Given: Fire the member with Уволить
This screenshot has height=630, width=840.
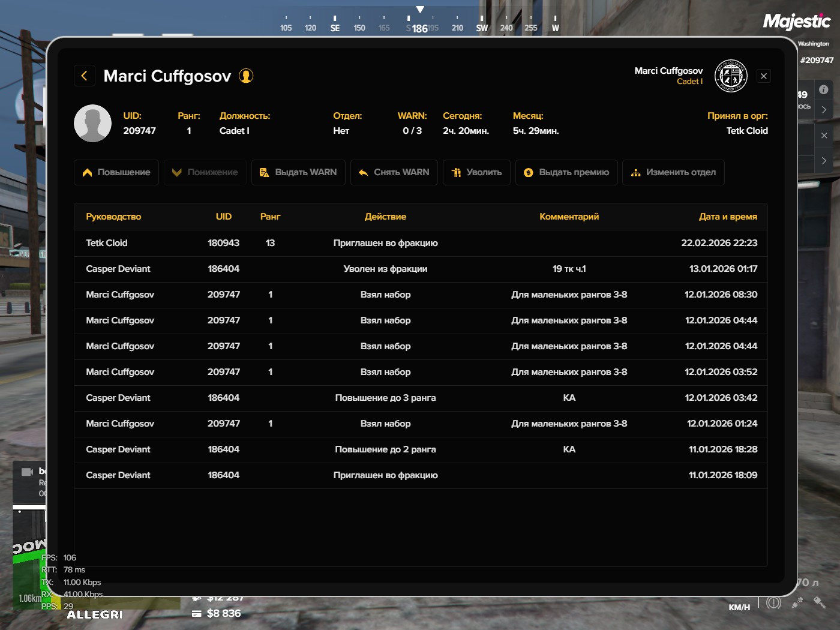Looking at the screenshot, I should (x=476, y=172).
